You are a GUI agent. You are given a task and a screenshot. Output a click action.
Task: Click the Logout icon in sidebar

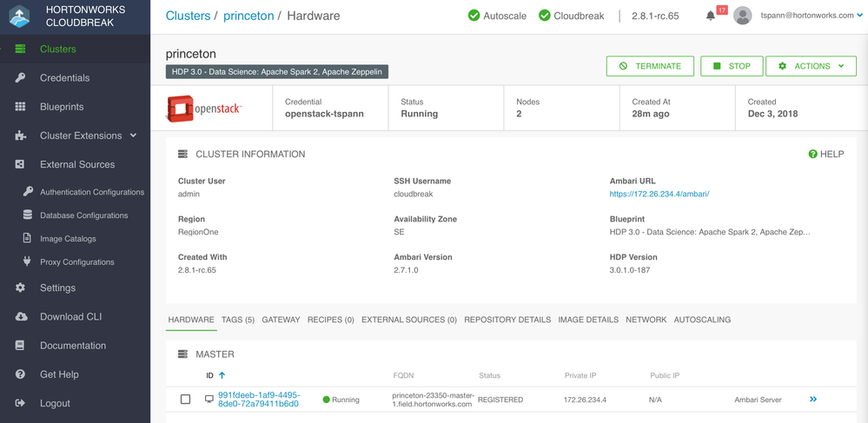(21, 403)
